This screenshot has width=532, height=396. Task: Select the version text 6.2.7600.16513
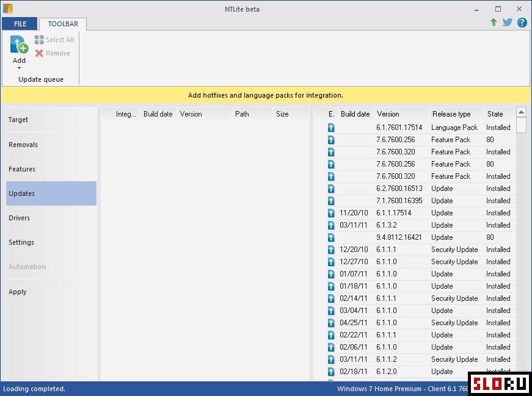pyautogui.click(x=399, y=189)
